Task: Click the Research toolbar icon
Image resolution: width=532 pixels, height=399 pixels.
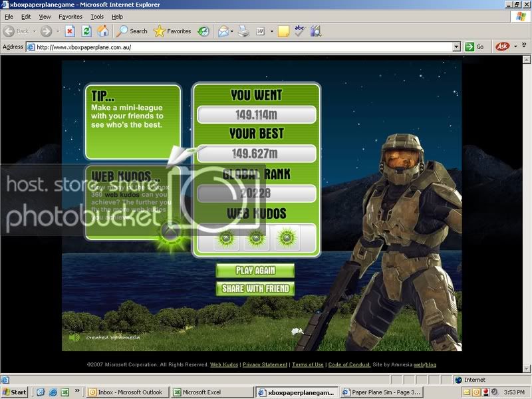Action: click(x=315, y=31)
